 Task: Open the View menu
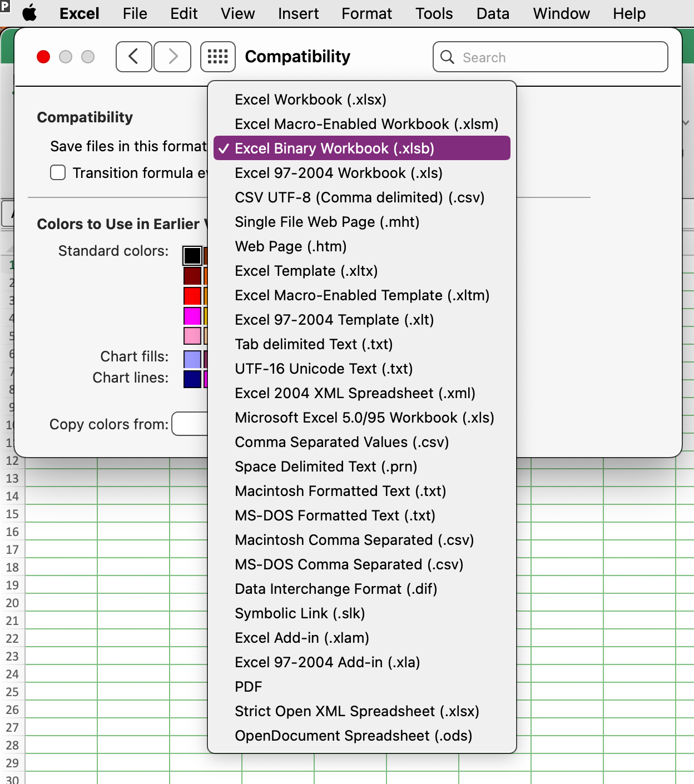coord(237,13)
